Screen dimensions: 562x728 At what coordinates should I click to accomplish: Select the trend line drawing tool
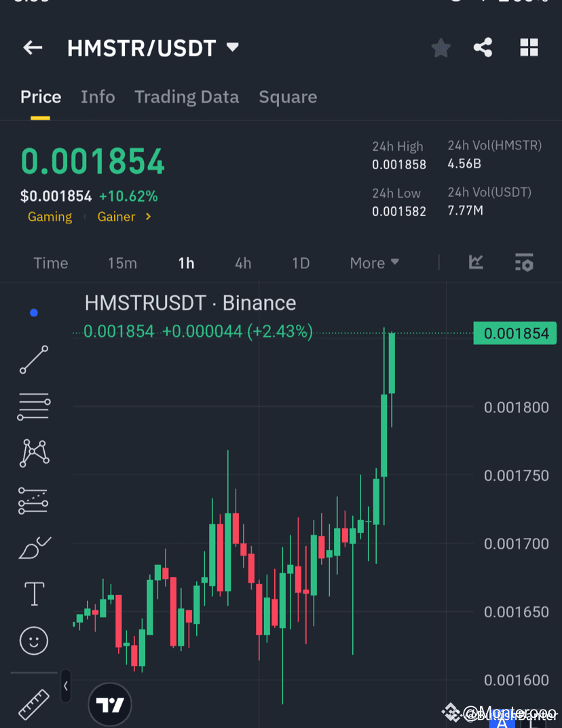33,359
